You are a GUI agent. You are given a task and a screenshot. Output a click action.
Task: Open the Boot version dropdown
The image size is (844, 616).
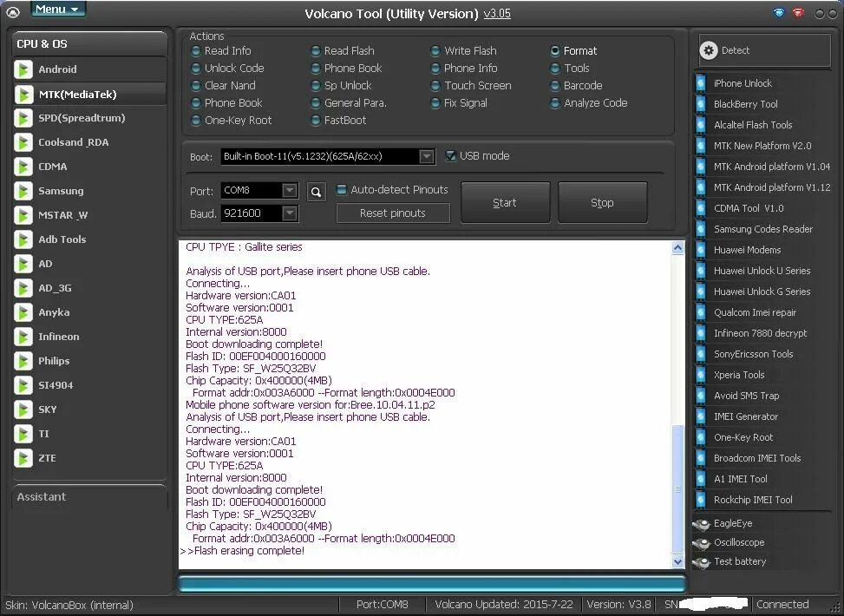coord(426,157)
